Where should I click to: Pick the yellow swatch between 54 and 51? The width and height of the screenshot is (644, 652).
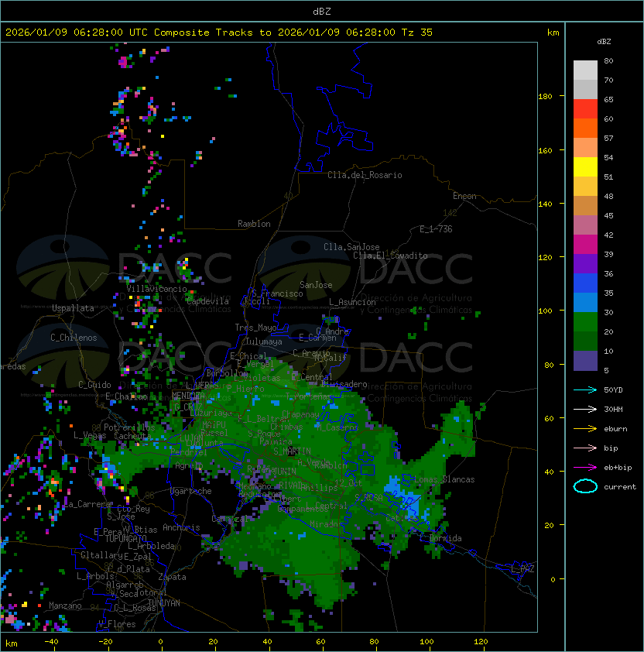click(x=585, y=167)
